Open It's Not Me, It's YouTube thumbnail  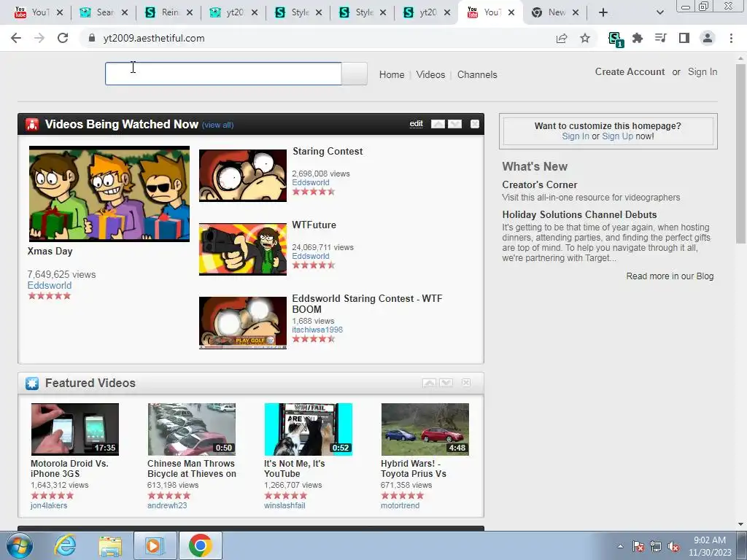(309, 429)
